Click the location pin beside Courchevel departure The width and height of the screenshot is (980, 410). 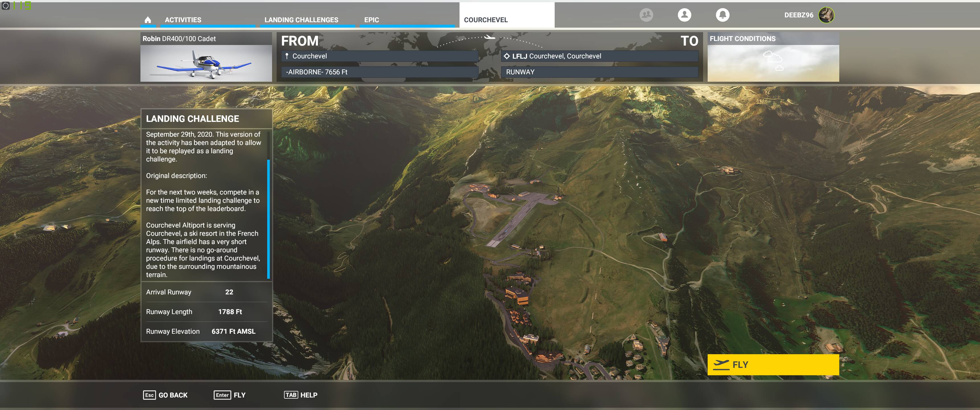click(287, 56)
